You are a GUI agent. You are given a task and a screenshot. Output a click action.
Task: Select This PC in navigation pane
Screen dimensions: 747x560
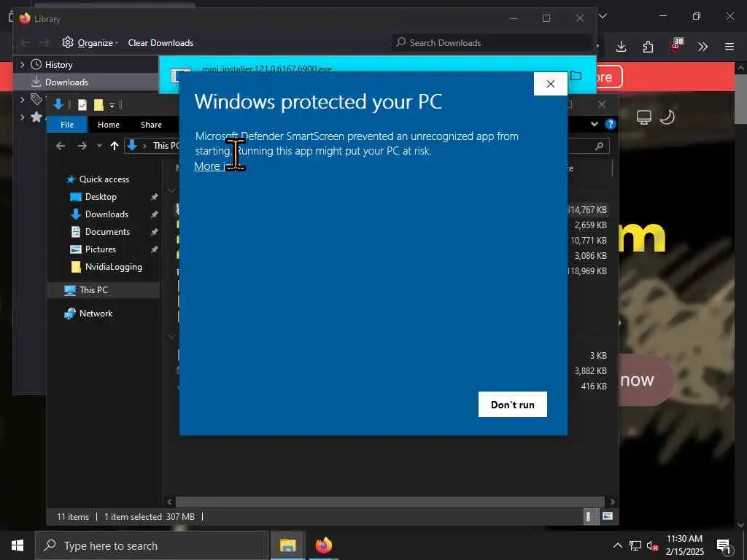click(x=93, y=290)
